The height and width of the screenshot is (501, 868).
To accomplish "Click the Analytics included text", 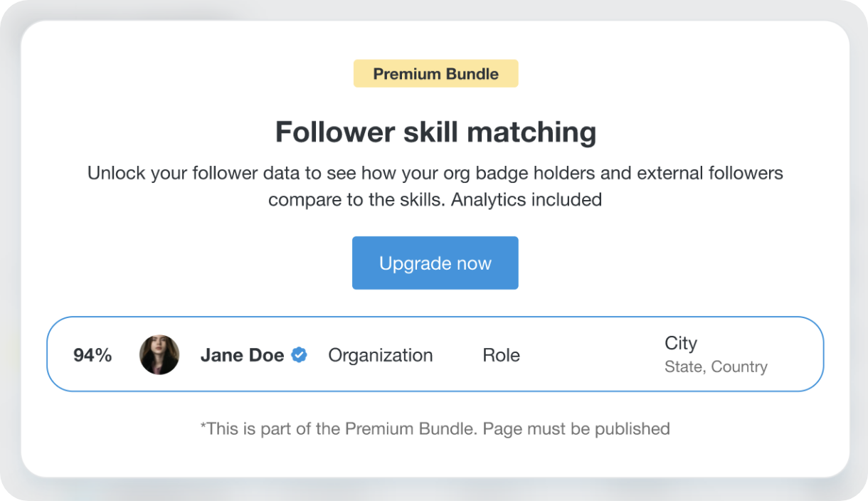I will pyautogui.click(x=526, y=200).
